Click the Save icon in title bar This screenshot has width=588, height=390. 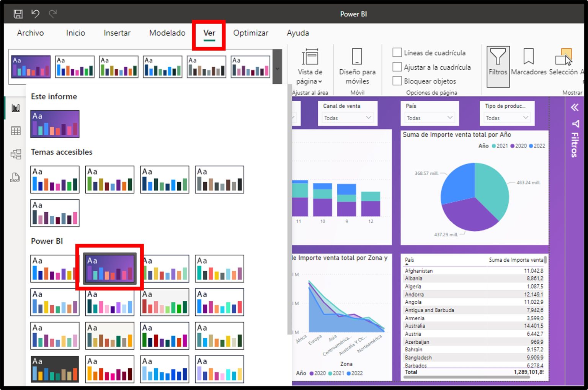(x=18, y=13)
